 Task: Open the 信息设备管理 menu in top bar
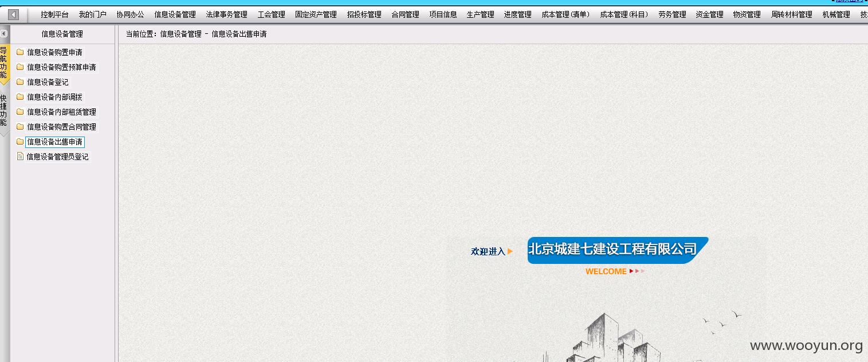[175, 15]
